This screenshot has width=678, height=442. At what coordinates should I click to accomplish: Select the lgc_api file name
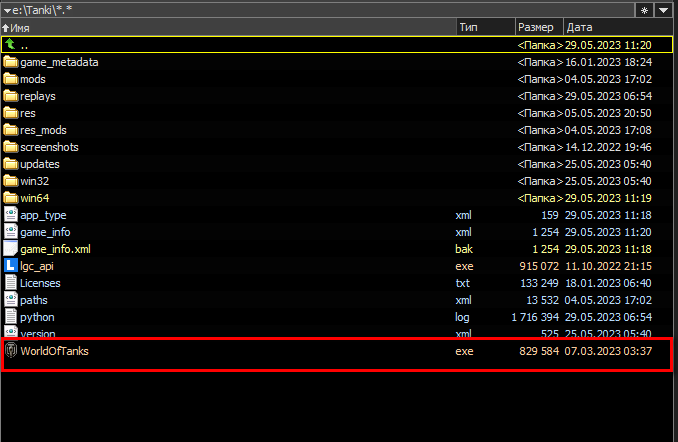tap(37, 266)
